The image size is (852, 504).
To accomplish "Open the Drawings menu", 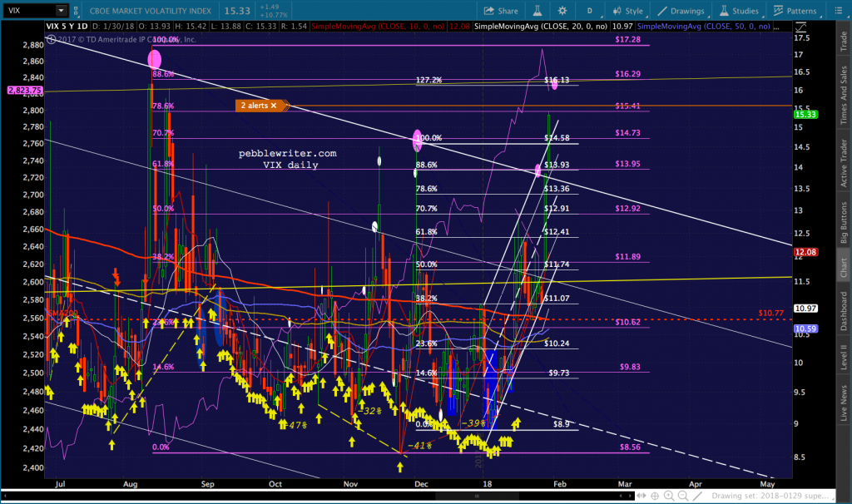I will tap(681, 11).
